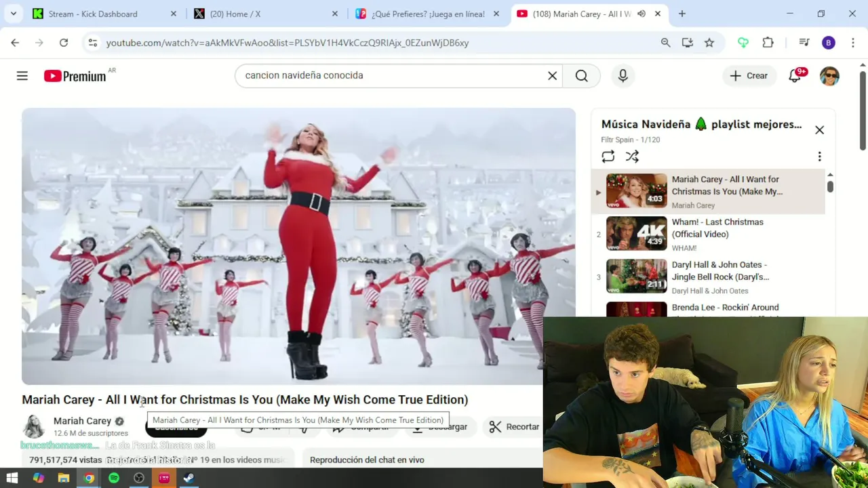Viewport: 868px width, 488px height.
Task: Click the Recortar clip button
Action: 514,427
